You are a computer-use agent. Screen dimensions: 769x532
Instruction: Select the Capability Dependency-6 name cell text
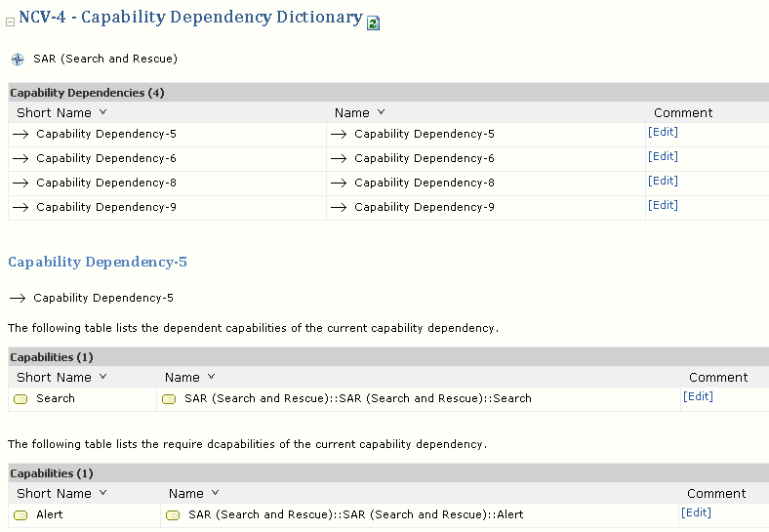pos(424,159)
